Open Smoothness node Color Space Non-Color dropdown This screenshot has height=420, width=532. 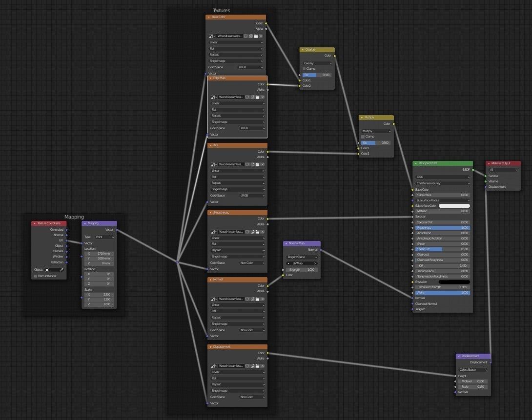tap(251, 263)
